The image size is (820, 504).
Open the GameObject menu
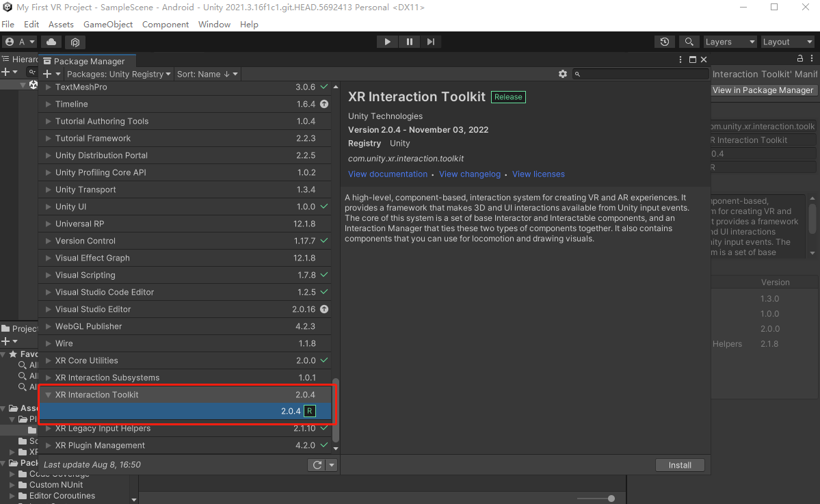pos(108,24)
